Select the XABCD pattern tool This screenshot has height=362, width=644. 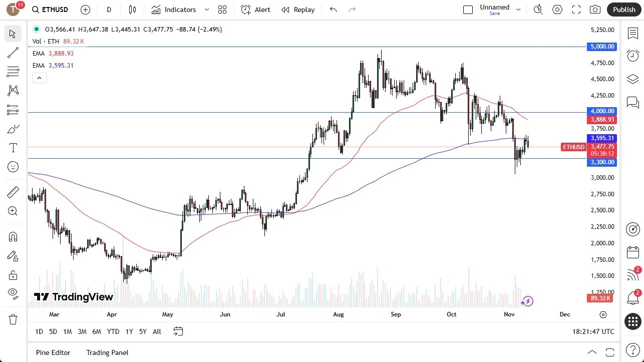click(13, 91)
